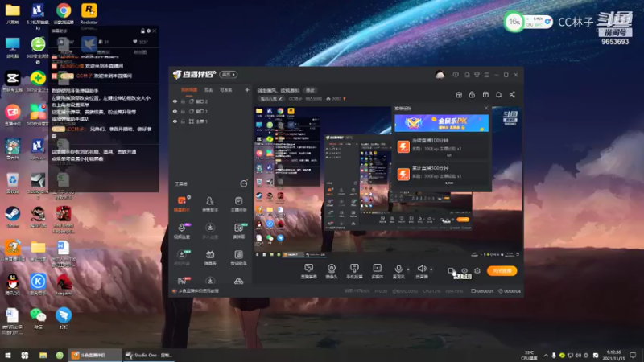Screen dimensions: 644x362
Task: Click the orange close-stream button
Action: [502, 271]
